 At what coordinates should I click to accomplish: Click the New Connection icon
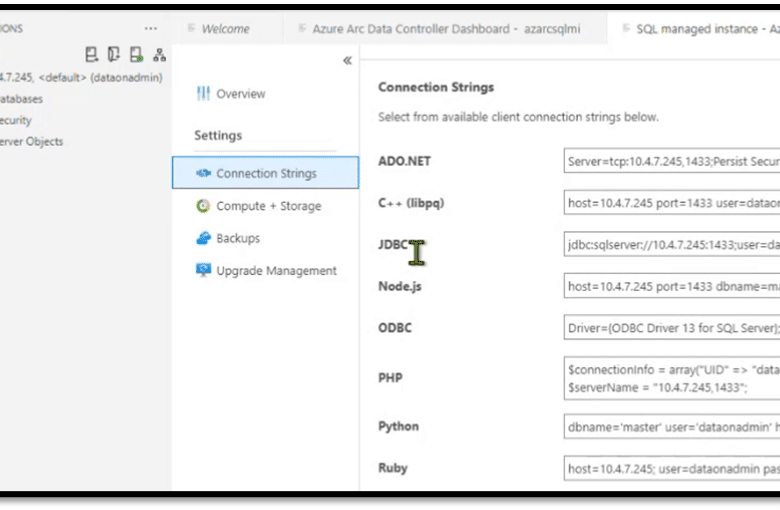(x=92, y=54)
